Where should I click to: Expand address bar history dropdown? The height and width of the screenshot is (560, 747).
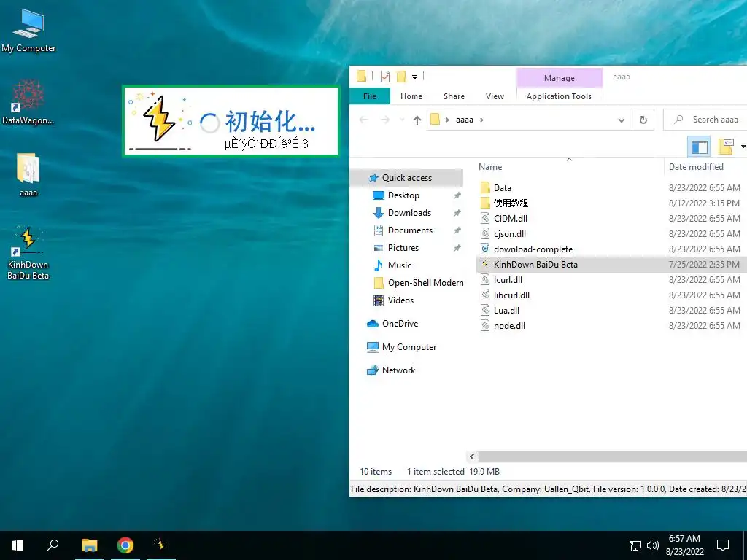[x=622, y=120]
